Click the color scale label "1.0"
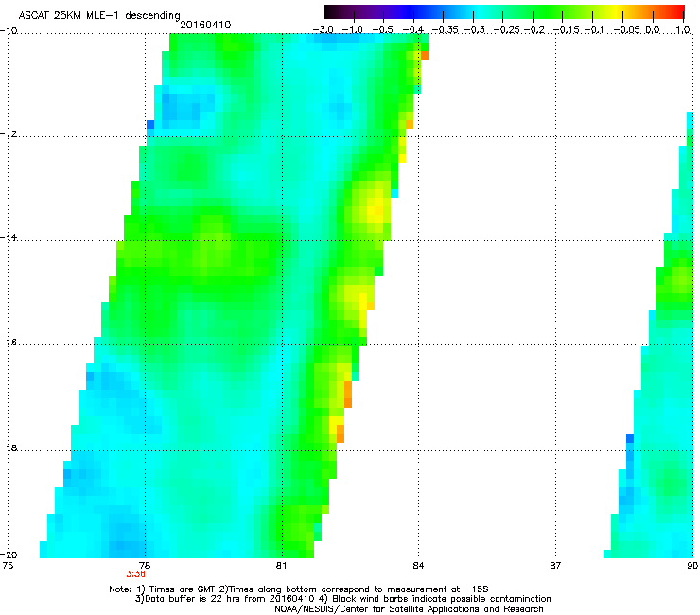Image resolution: width=700 pixels, height=615 pixels. click(x=683, y=30)
